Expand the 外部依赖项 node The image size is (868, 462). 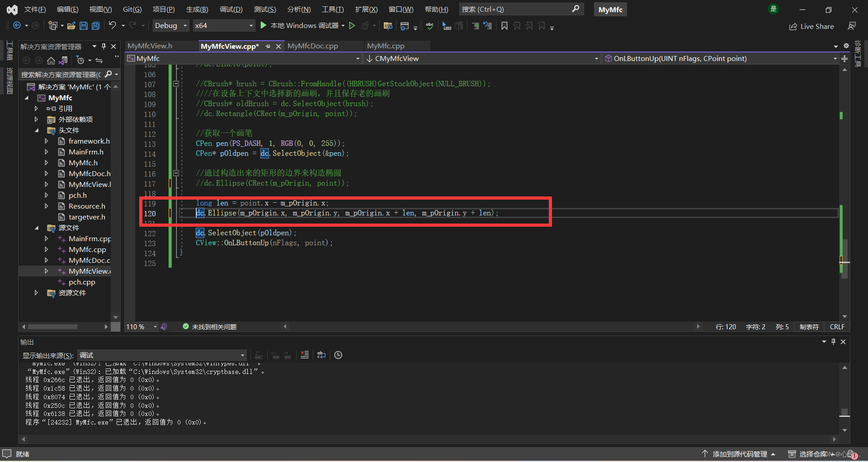36,120
